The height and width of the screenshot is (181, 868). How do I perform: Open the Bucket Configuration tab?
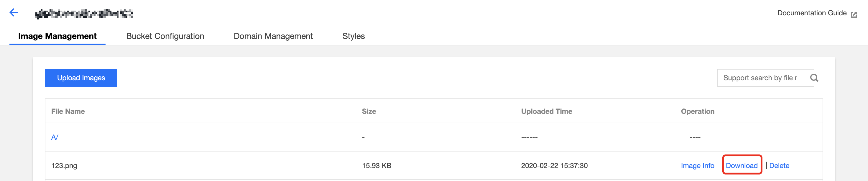[x=165, y=36]
